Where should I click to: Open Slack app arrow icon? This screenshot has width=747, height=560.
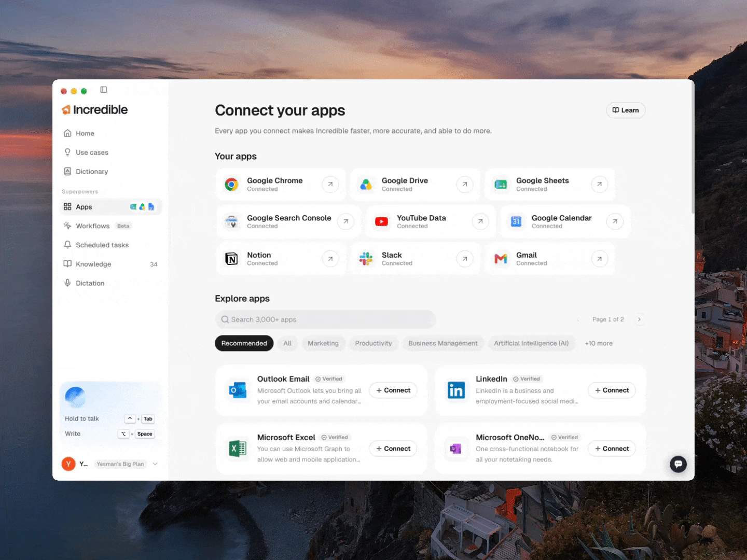465,259
